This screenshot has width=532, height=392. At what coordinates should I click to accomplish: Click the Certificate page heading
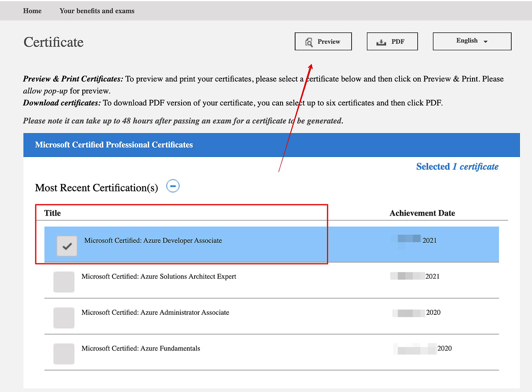(54, 42)
